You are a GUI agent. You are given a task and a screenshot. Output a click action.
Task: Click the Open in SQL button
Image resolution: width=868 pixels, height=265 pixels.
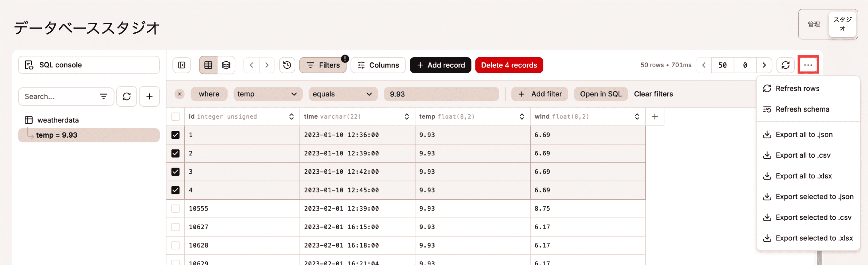600,94
